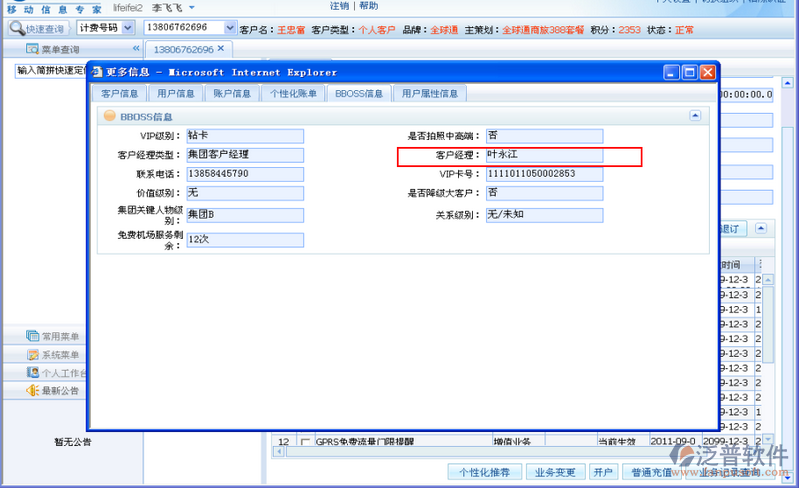Click the 最新公告 speaker icon
Viewport: 799px width, 488px height.
[x=33, y=391]
